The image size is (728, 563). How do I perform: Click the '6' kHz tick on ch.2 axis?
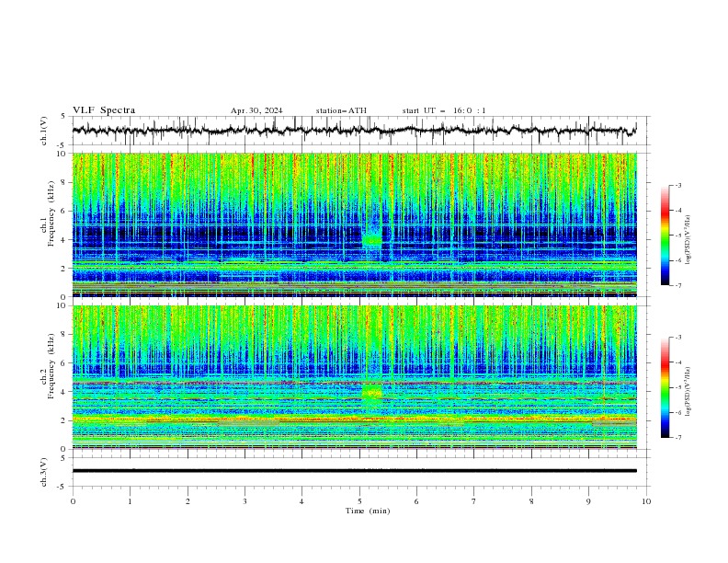coord(64,362)
